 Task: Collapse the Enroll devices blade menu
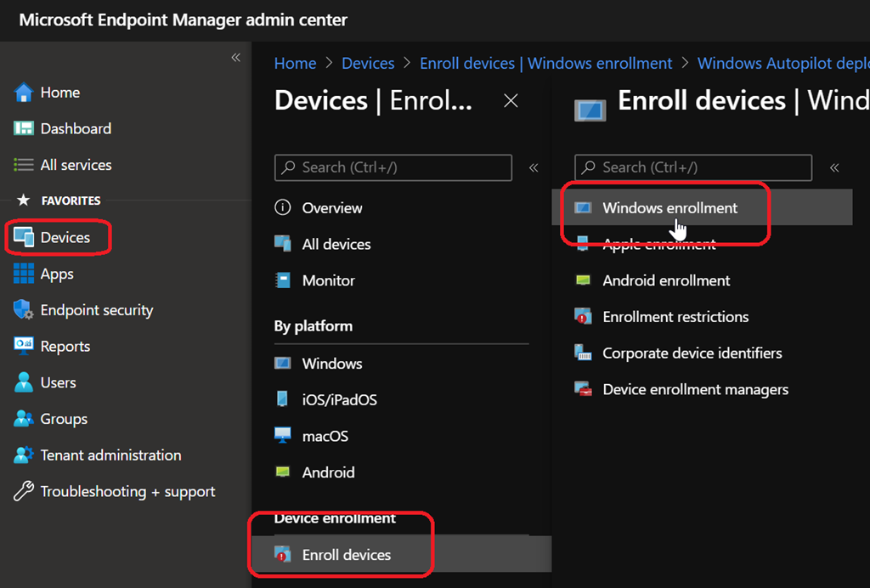pyautogui.click(x=834, y=168)
